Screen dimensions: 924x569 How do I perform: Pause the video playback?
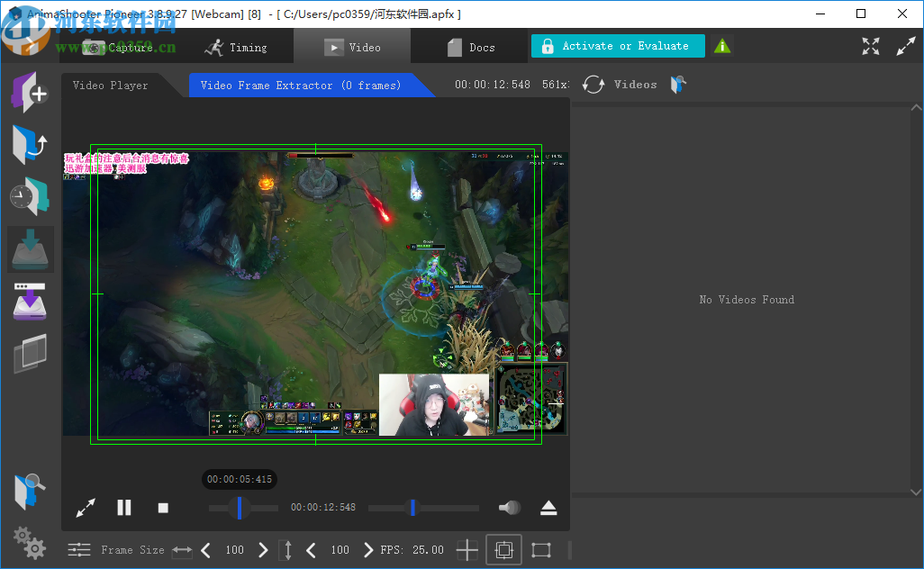124,508
